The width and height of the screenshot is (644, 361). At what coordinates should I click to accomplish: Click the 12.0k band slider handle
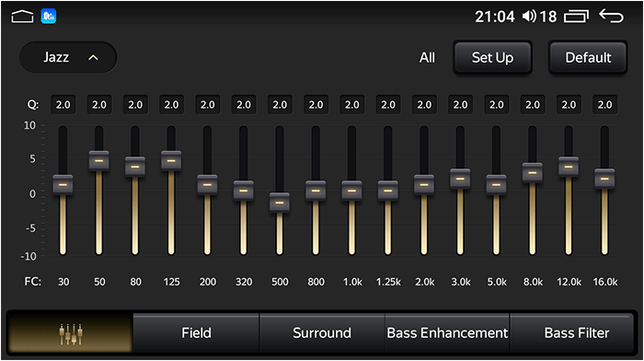[569, 167]
